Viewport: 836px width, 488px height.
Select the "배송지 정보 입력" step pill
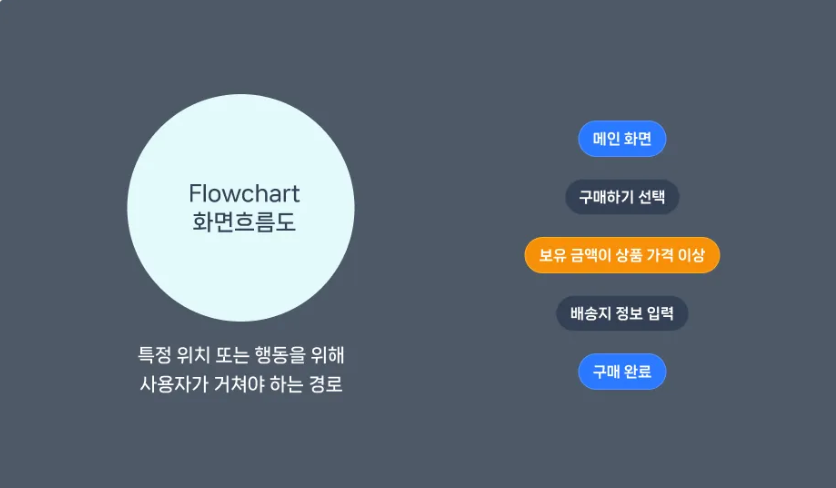click(622, 313)
